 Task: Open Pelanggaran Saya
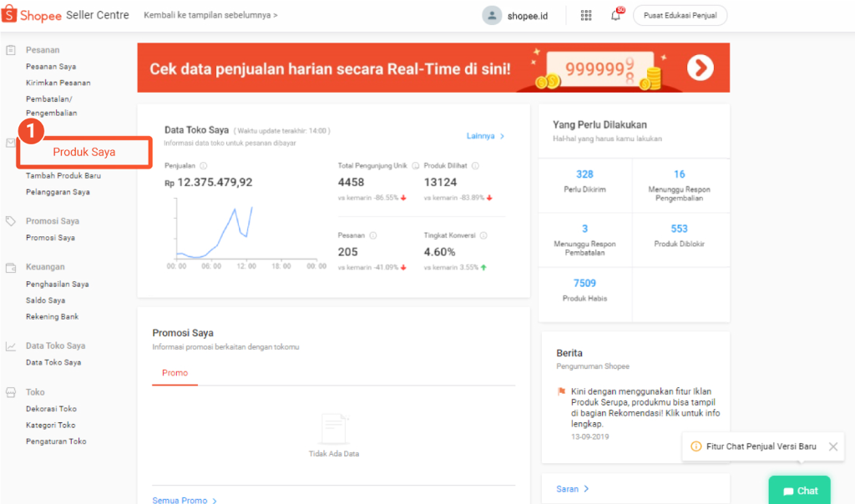(x=58, y=192)
